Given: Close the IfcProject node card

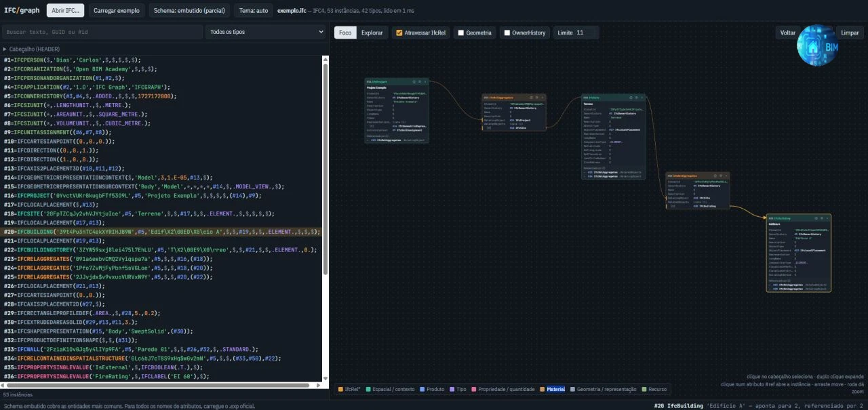Looking at the screenshot, I should pos(425,82).
